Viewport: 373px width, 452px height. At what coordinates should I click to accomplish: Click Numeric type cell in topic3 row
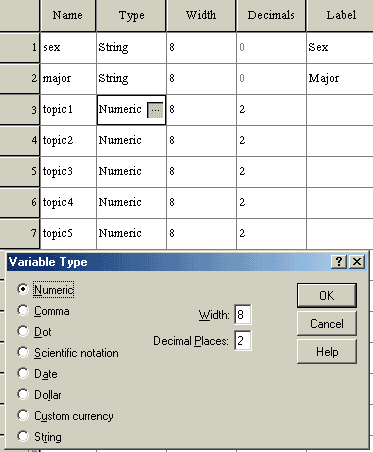coord(131,171)
